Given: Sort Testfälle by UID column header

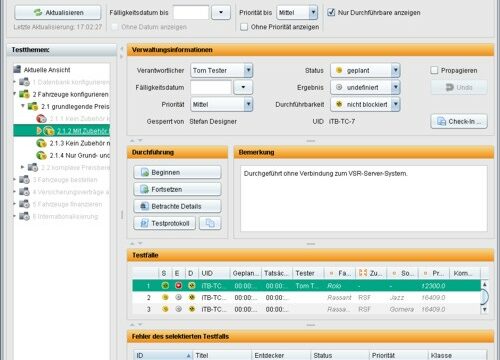Looking at the screenshot, I should pos(214,273).
